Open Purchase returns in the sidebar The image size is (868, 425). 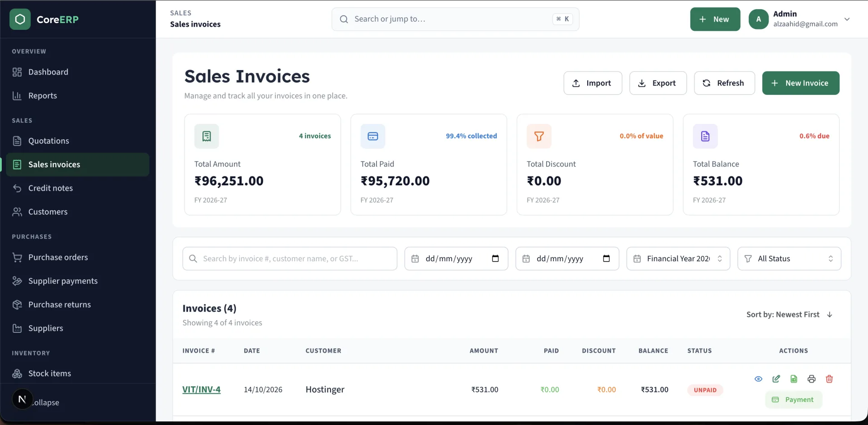(78, 304)
